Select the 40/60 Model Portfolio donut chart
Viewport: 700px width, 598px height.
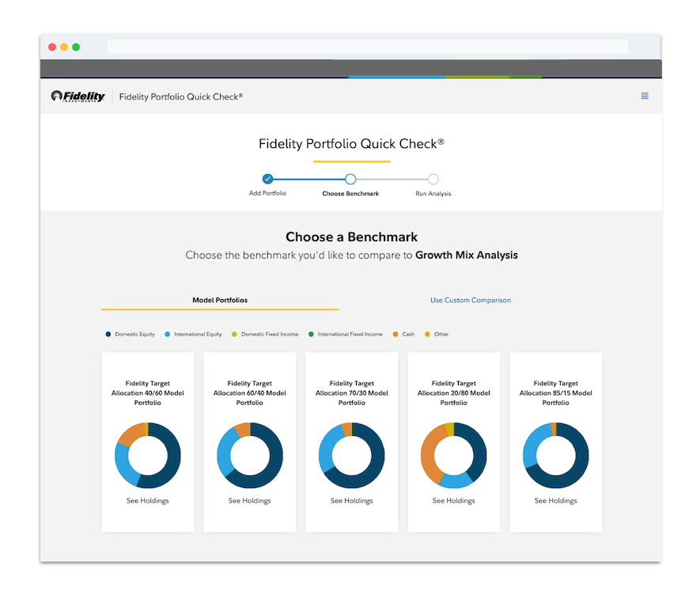pos(148,455)
